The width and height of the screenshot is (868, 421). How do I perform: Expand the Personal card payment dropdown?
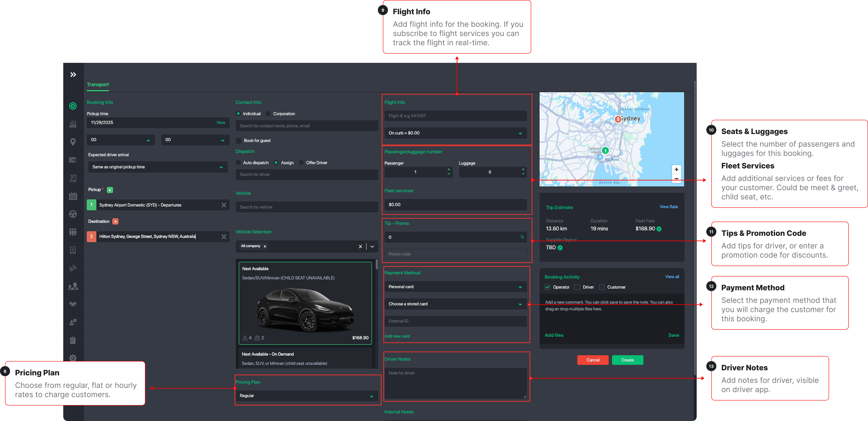455,287
